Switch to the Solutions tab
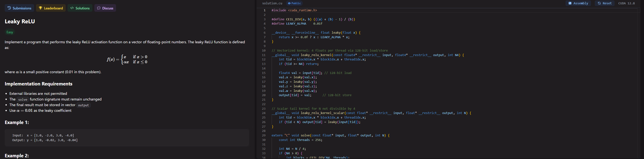This screenshot has width=644, height=159. tap(80, 8)
